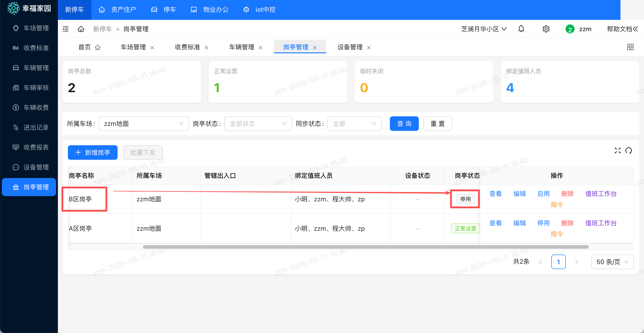This screenshot has height=333, width=644.
Task: Enable B区岗亭 via 启用
Action: point(543,194)
